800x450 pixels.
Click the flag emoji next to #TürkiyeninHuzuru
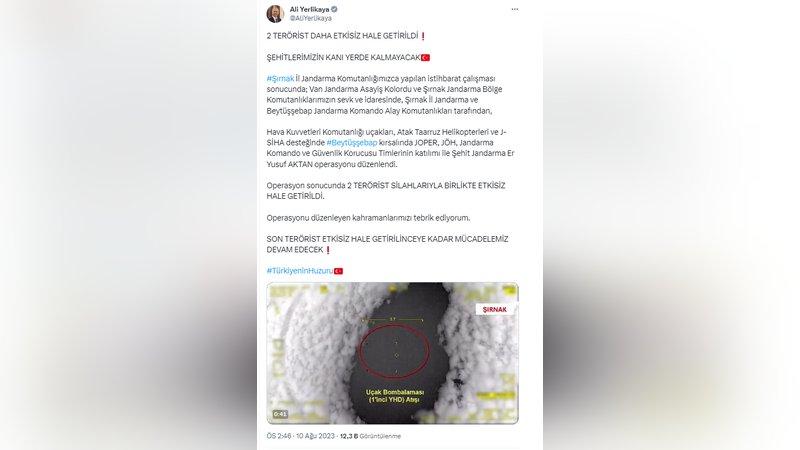(338, 271)
